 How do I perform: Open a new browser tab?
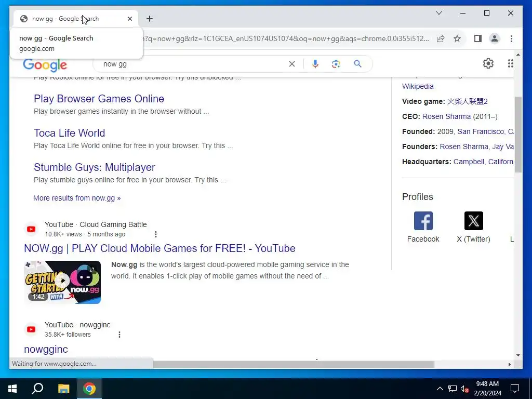(x=150, y=19)
